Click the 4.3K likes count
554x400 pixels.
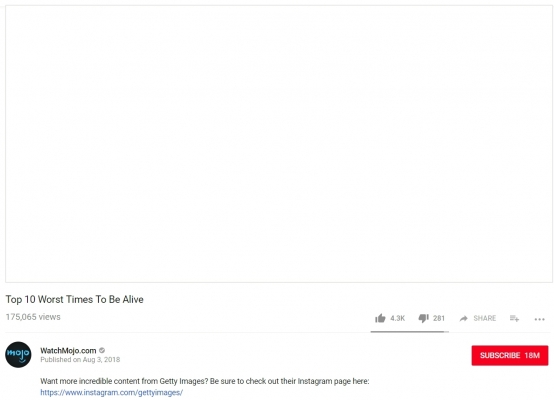[397, 318]
